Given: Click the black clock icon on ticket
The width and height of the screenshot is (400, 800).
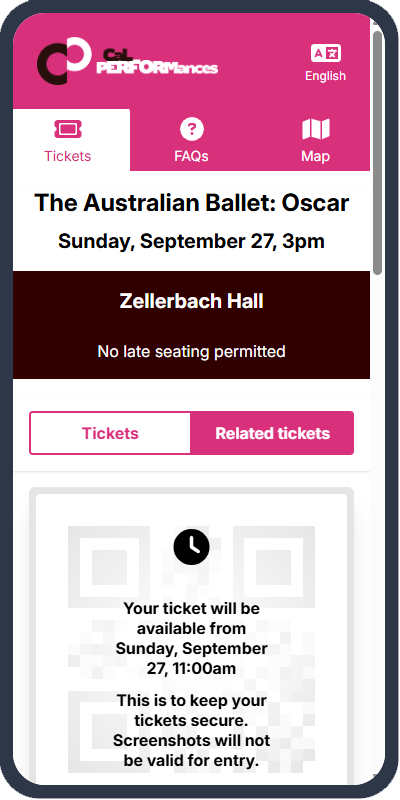Looking at the screenshot, I should click(191, 547).
